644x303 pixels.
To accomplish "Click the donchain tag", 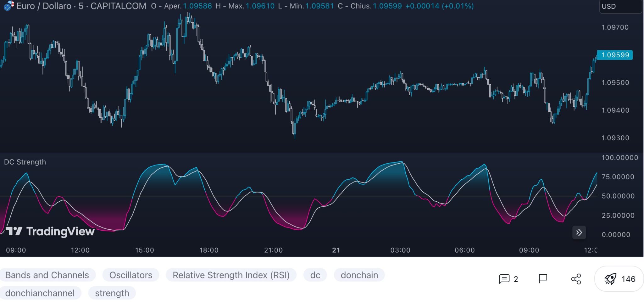I will [359, 275].
